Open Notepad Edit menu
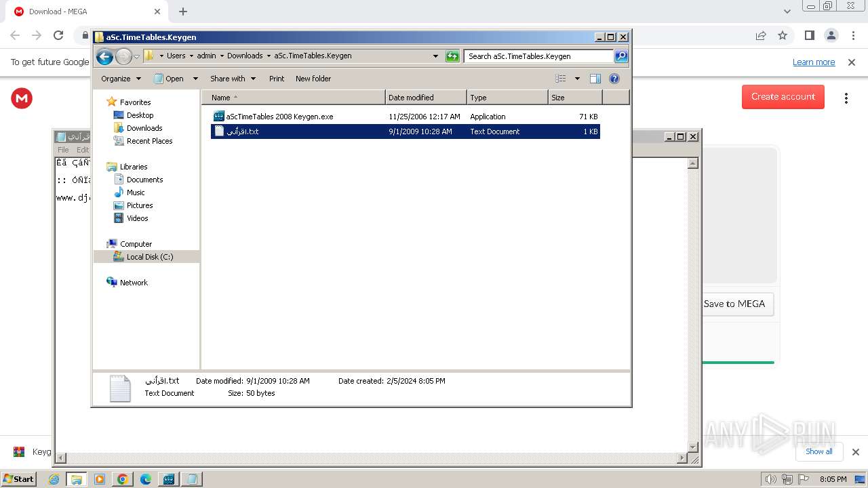The height and width of the screenshot is (488, 868). 83,150
